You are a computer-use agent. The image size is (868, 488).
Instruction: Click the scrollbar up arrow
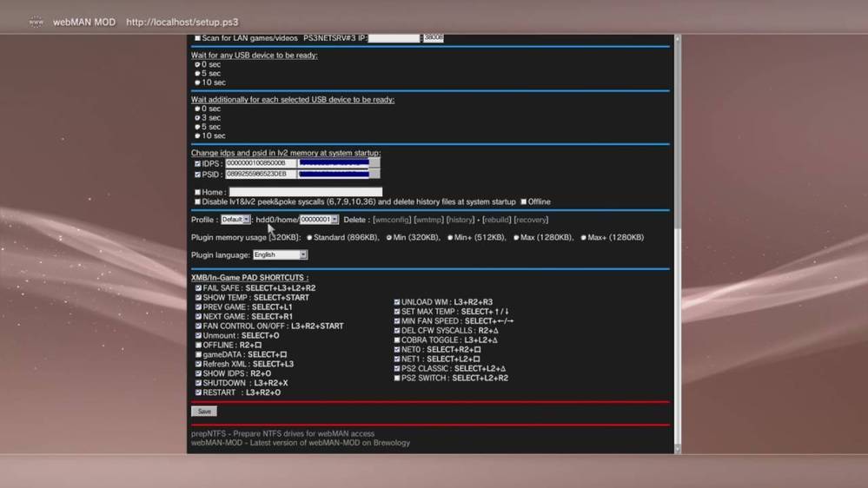[678, 39]
